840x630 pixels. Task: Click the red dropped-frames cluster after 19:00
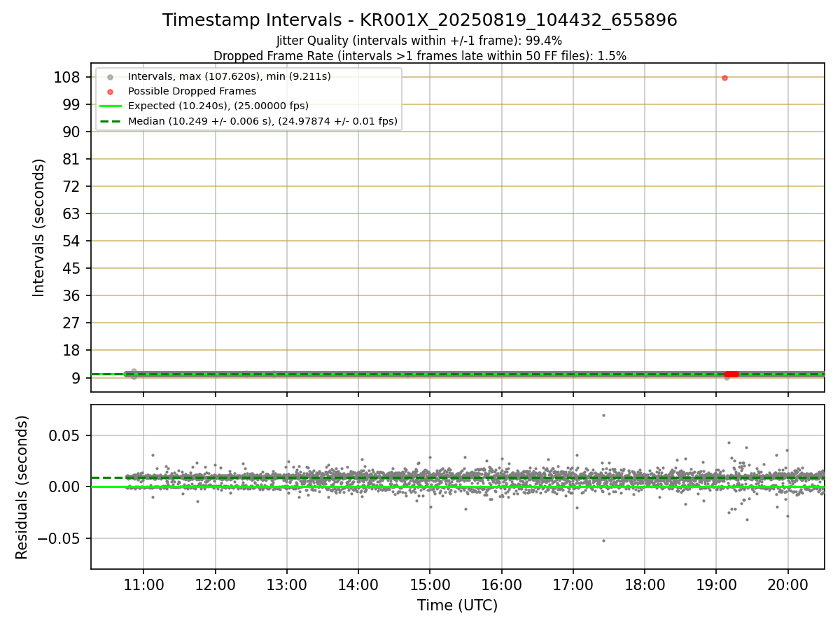coord(731,374)
